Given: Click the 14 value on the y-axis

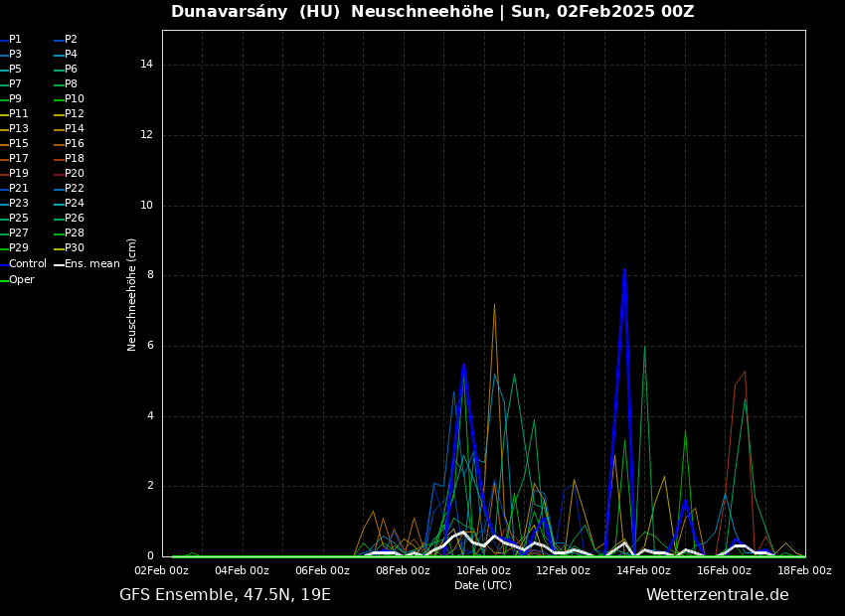Looking at the screenshot, I should (146, 65).
